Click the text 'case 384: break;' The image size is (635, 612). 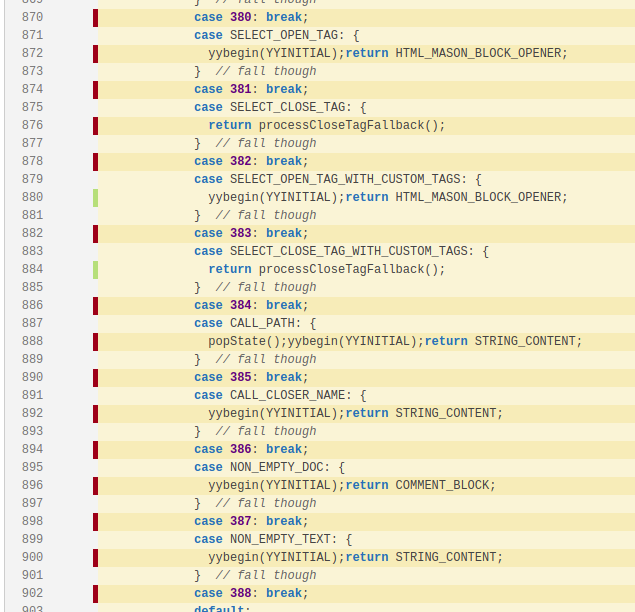[251, 305]
